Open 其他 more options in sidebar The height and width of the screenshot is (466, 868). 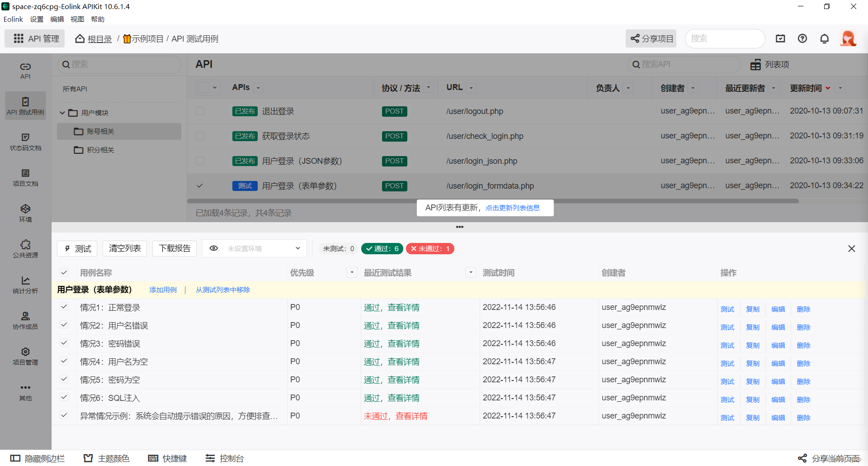[25, 392]
